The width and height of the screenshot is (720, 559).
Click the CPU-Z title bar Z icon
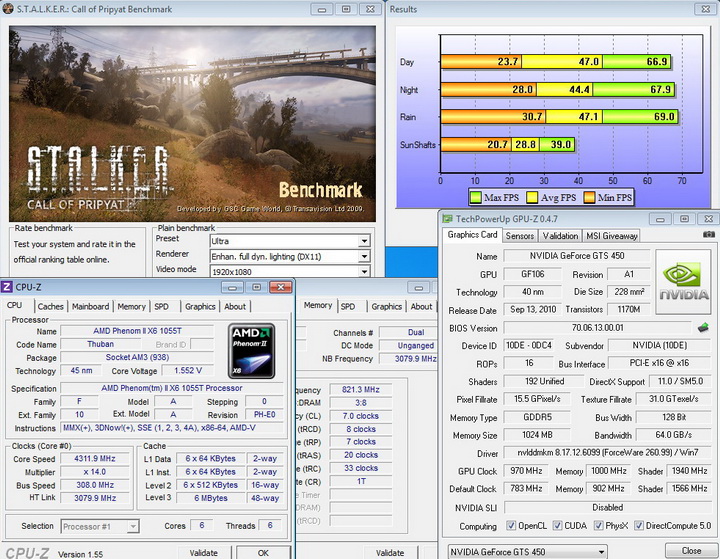[x=7, y=287]
